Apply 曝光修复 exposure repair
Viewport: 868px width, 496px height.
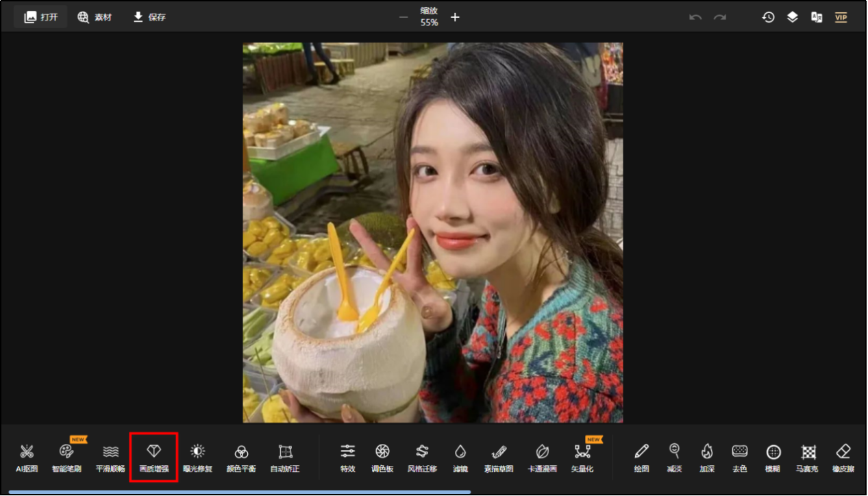click(197, 457)
